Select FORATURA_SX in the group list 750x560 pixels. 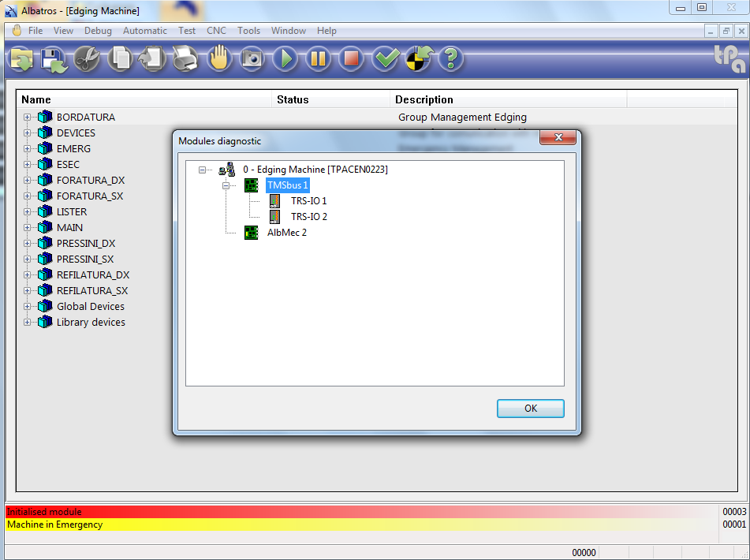(90, 196)
